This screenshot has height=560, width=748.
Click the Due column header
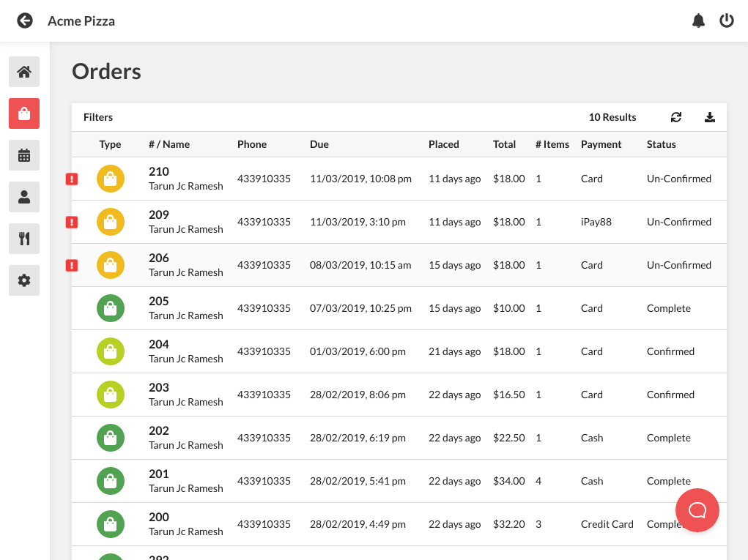(x=319, y=144)
